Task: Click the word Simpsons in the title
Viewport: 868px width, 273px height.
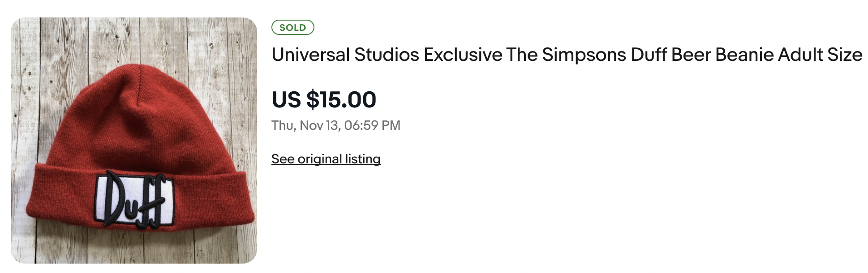Action: click(584, 55)
